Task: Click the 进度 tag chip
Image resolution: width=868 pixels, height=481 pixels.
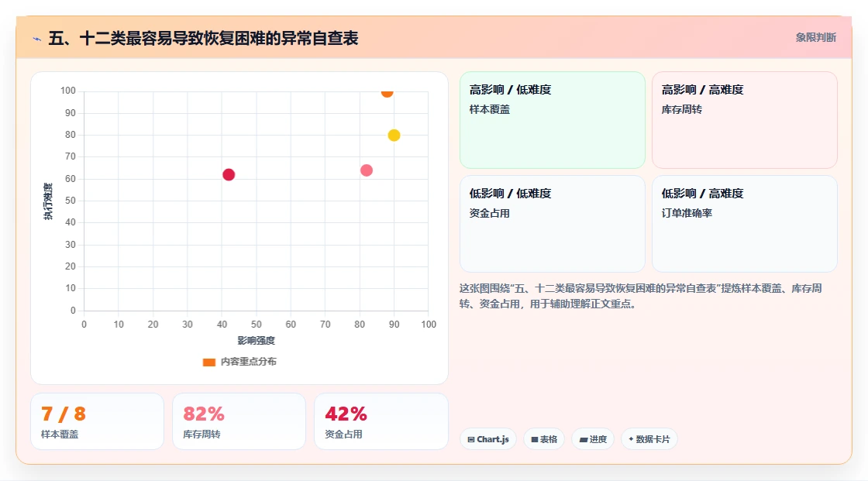Action: point(593,439)
